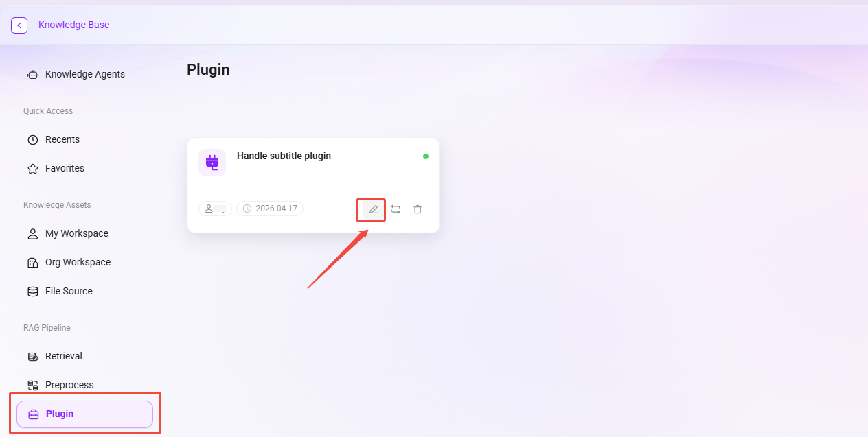Click the star icon next to Favorites
This screenshot has width=868, height=437.
click(x=32, y=169)
